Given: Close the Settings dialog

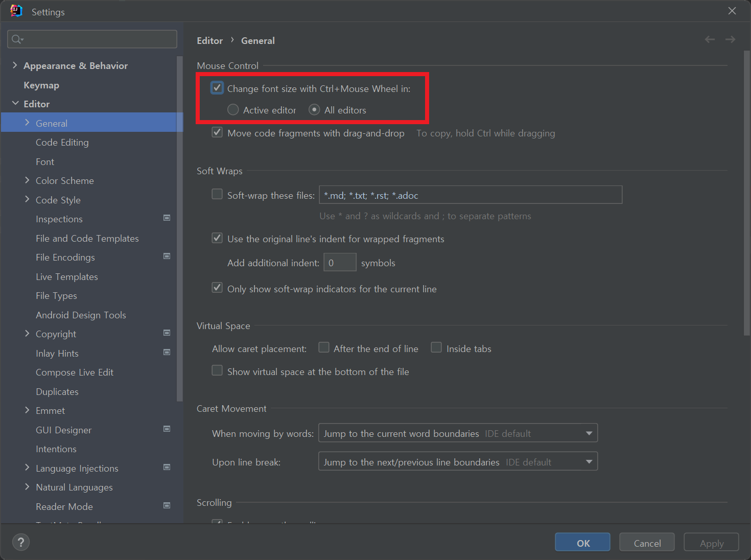Looking at the screenshot, I should click(x=732, y=11).
